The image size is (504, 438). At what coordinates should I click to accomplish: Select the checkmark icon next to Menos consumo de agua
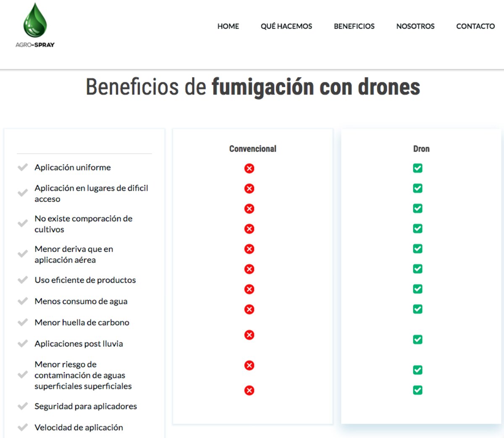[23, 302]
